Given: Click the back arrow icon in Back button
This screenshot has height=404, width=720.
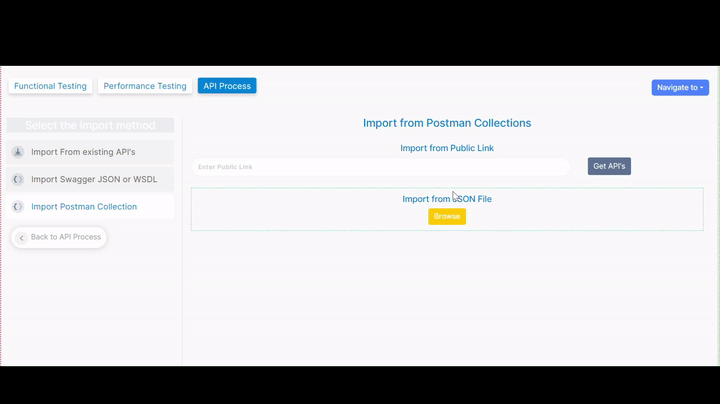Looking at the screenshot, I should coord(22,237).
